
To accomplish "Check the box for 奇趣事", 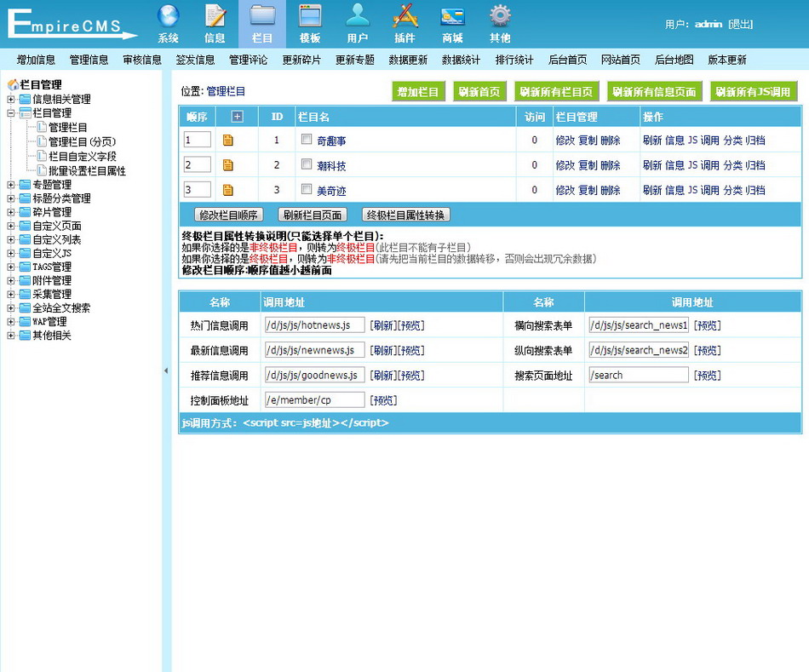I will [307, 140].
